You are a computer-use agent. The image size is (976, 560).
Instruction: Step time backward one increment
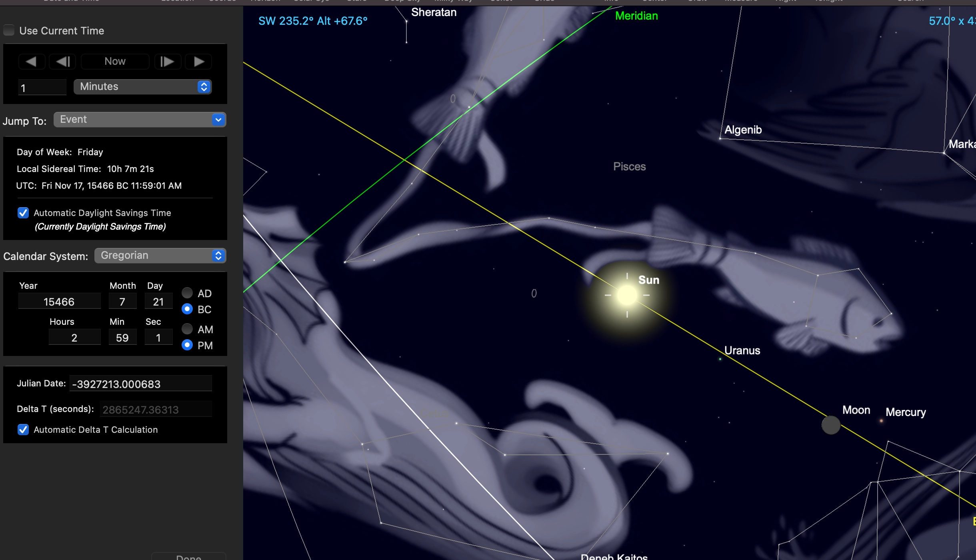coord(63,62)
